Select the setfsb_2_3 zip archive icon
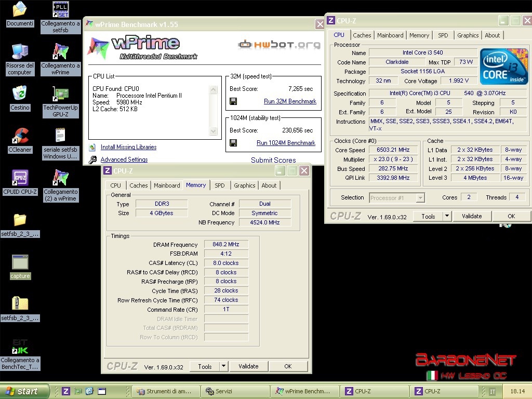This screenshot has width=532, height=399. coord(20,304)
